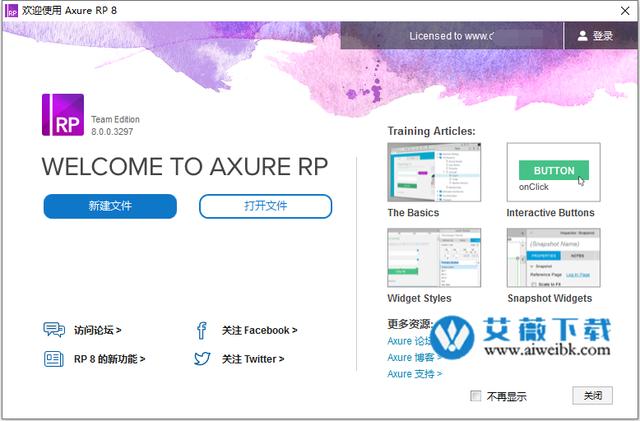The height and width of the screenshot is (421, 640).
Task: Click the Facebook f icon
Action: pyautogui.click(x=202, y=330)
